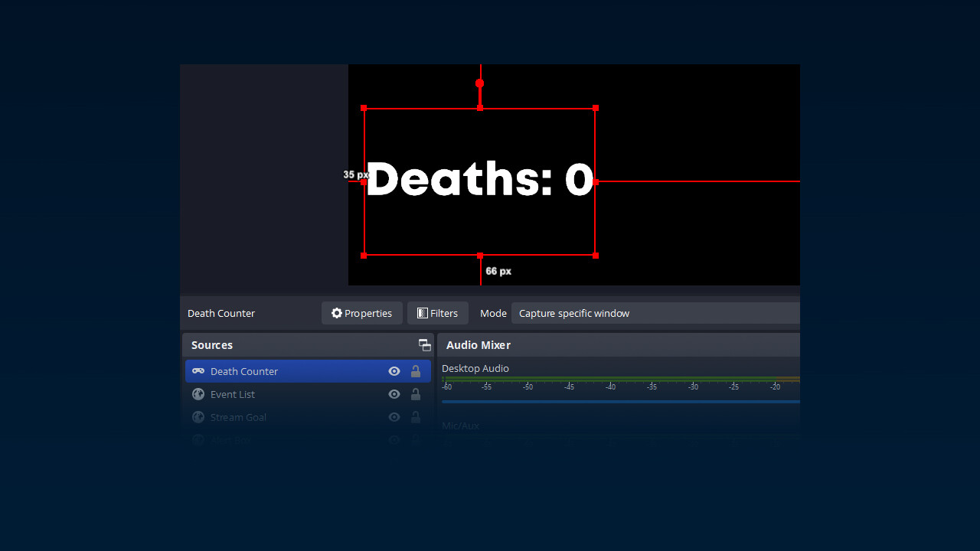Open Filters for Death Counter

[x=437, y=313]
